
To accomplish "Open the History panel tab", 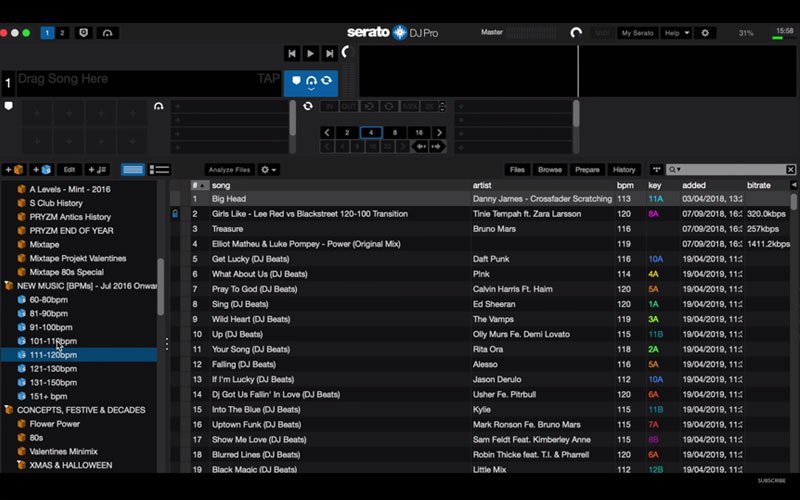I will 624,170.
